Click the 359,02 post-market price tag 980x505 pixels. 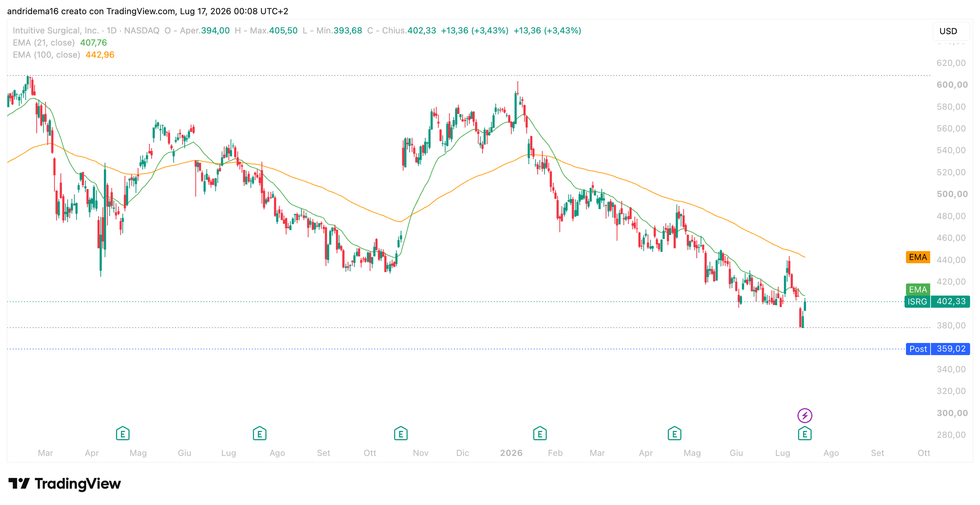pos(951,349)
